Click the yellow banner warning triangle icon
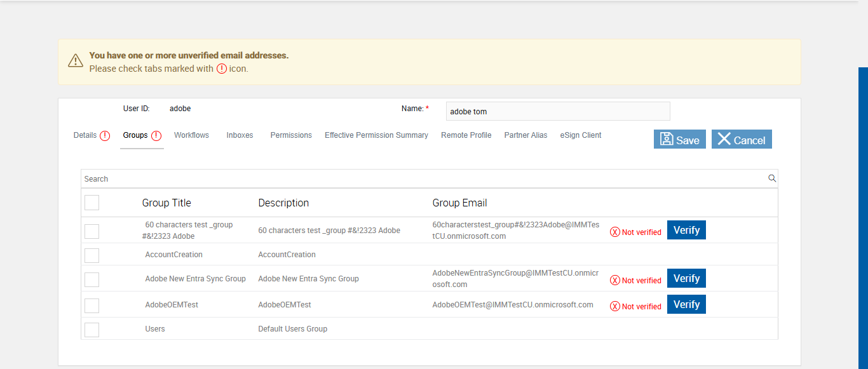This screenshot has width=868, height=369. (x=76, y=61)
